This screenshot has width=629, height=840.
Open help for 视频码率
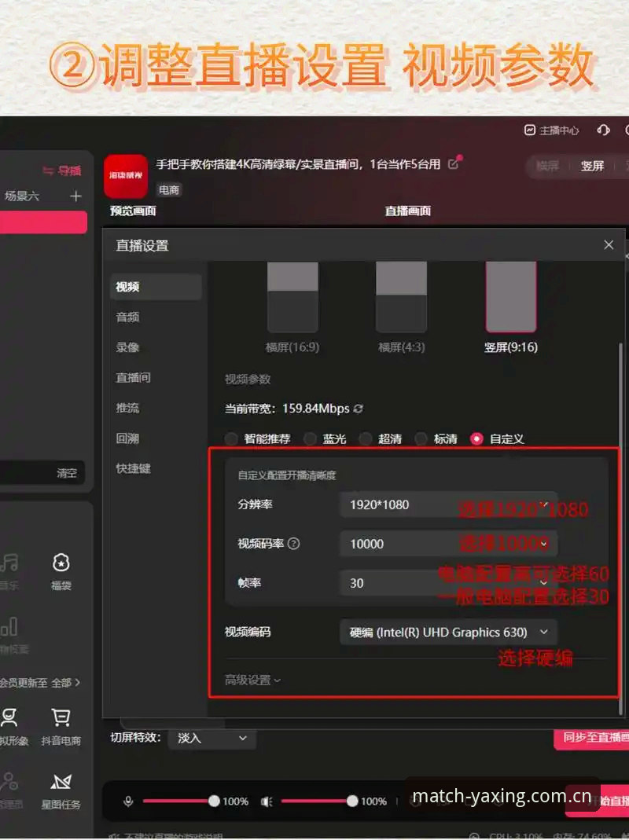click(x=293, y=544)
